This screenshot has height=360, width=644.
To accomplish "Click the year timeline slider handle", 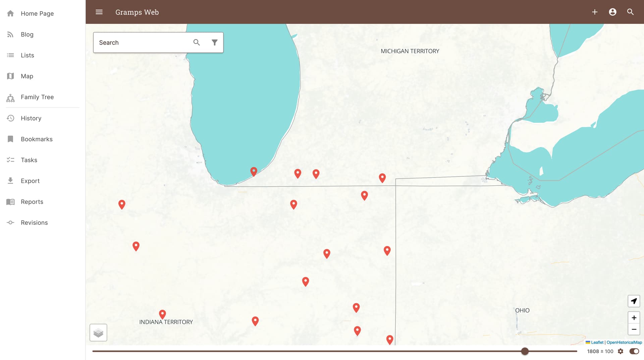I will (x=525, y=351).
